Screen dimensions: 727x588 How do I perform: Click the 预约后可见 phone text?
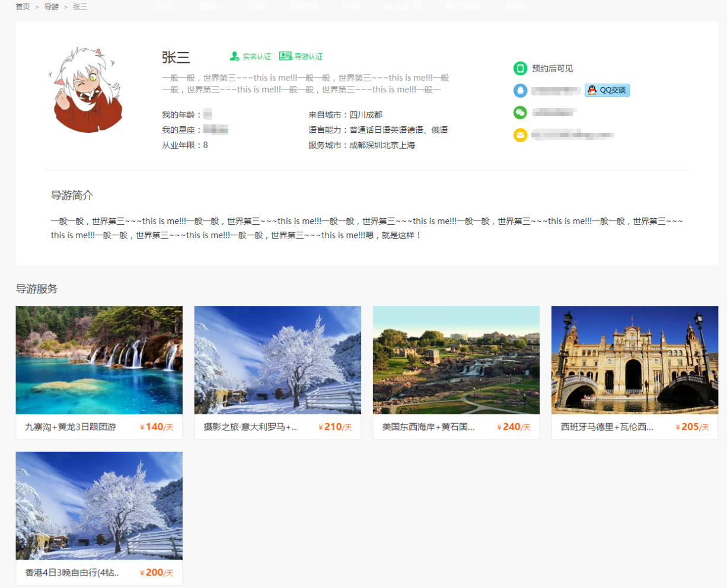[x=552, y=69]
